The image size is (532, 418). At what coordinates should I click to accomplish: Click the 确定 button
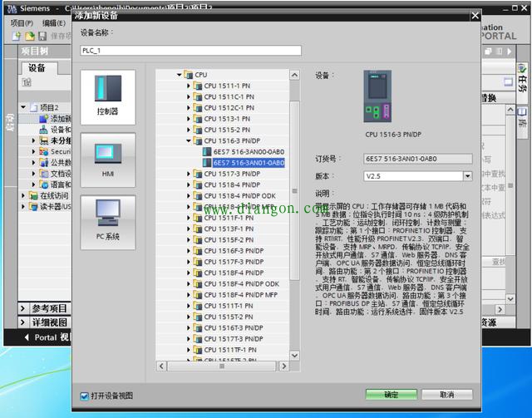pos(391,395)
